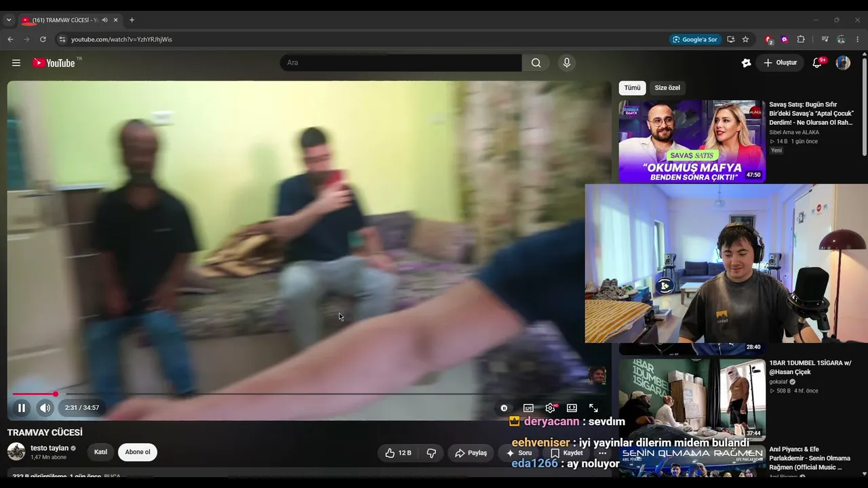Open the testo taylan channel avatar
Image resolution: width=868 pixels, height=488 pixels.
click(x=16, y=452)
